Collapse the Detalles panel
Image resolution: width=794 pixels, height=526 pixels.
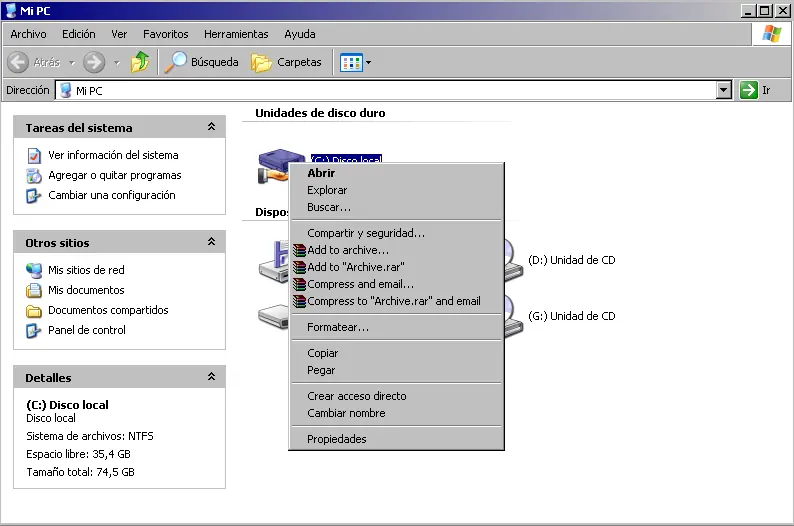point(211,377)
